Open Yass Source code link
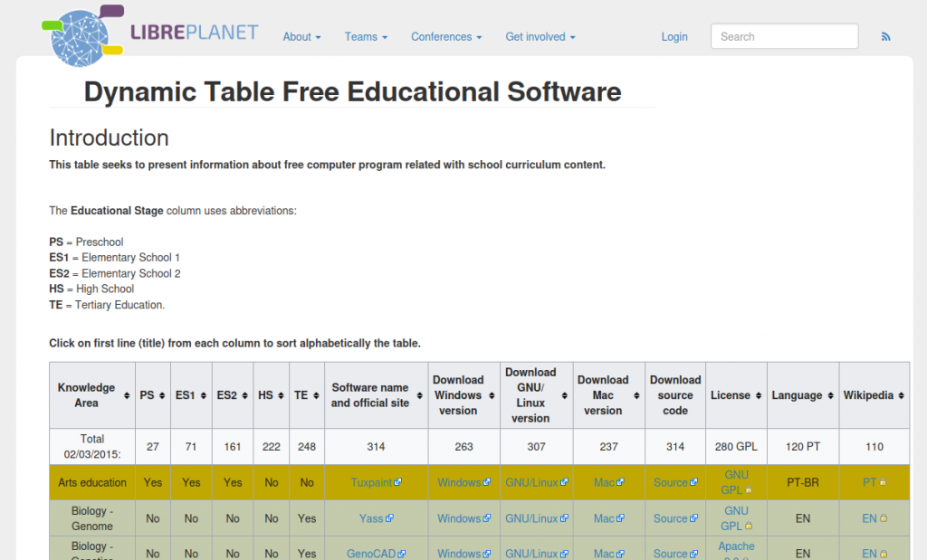 coord(675,518)
